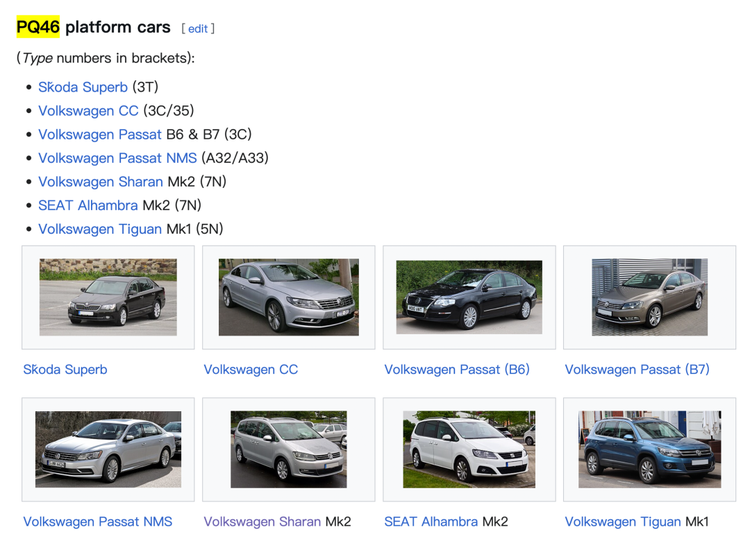View the beige Passat B7 image
This screenshot has height=536, width=750.
649,297
